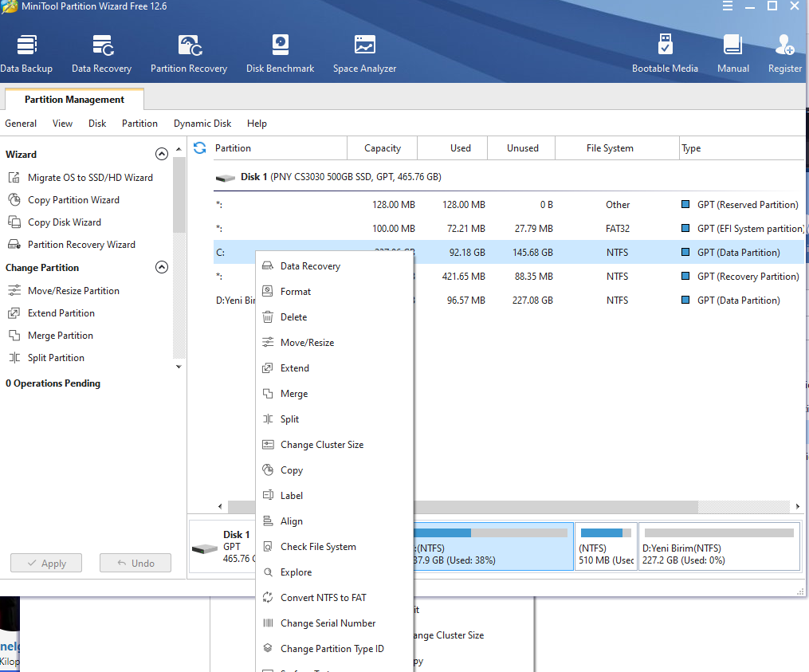809x672 pixels.
Task: Create Bootable Media
Action: pyautogui.click(x=665, y=53)
